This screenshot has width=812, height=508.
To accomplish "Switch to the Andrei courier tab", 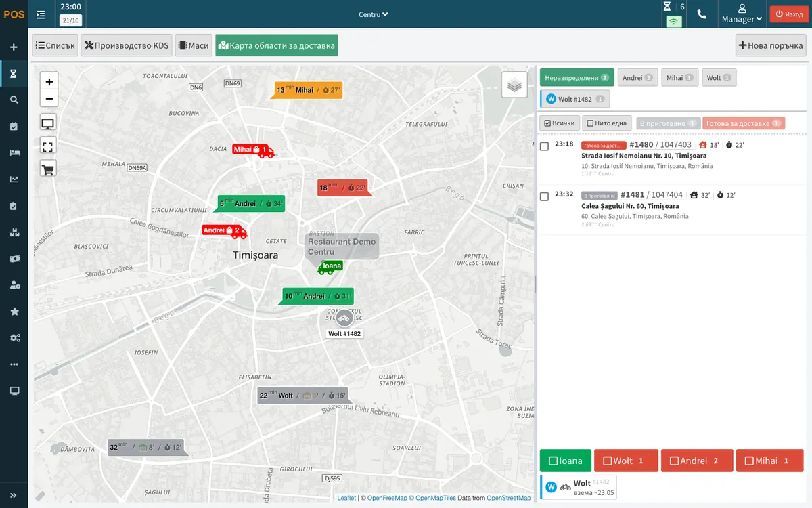I will (638, 78).
